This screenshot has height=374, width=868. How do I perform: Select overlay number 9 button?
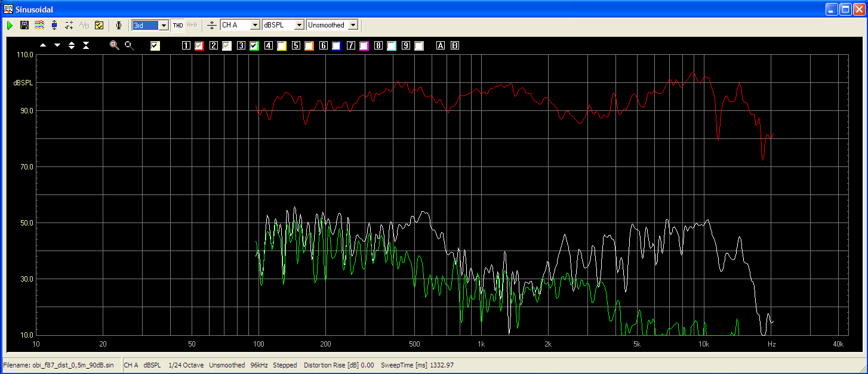[406, 46]
